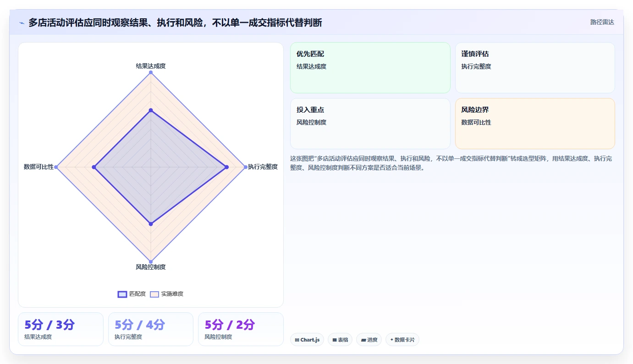Click the 实施难度 outer point at 数据可比性
The width and height of the screenshot is (633, 364).
(x=56, y=167)
